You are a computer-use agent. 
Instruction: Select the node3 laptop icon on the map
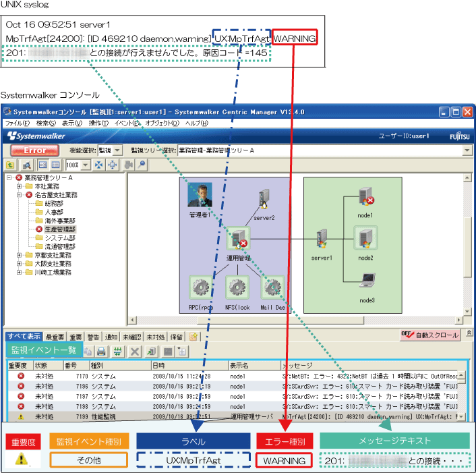point(367,280)
